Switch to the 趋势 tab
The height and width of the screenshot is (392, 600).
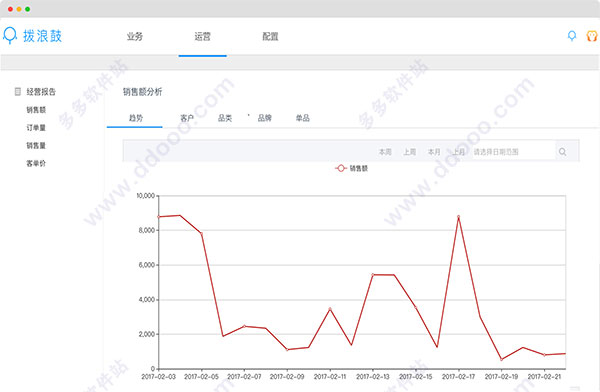pos(136,118)
